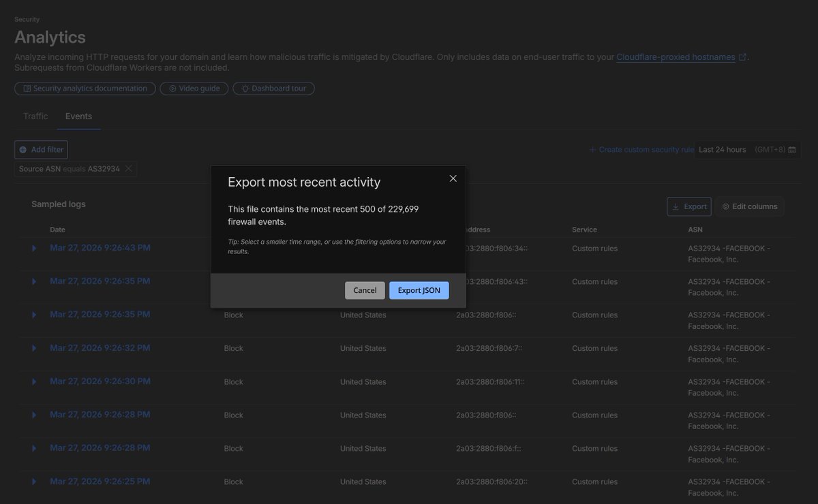Click IP address 2a03:2880:f806:f::
The height and width of the screenshot is (504, 818).
[488, 449]
